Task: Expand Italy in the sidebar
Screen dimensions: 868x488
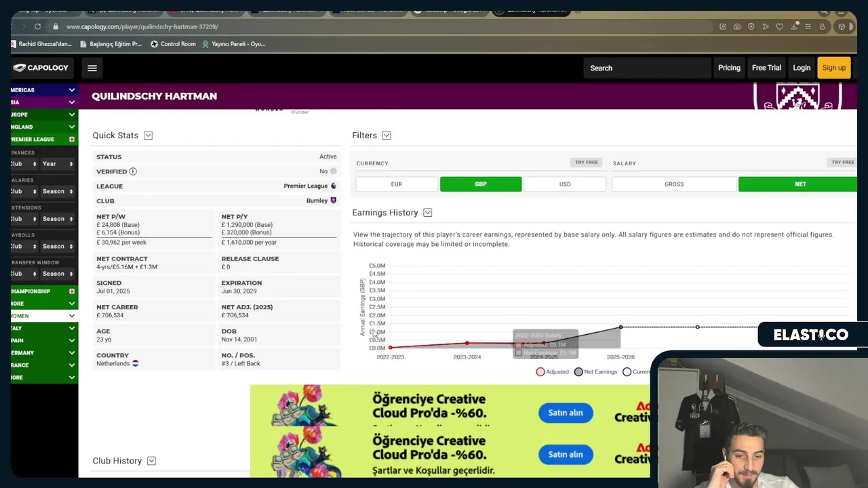Action: 44,328
